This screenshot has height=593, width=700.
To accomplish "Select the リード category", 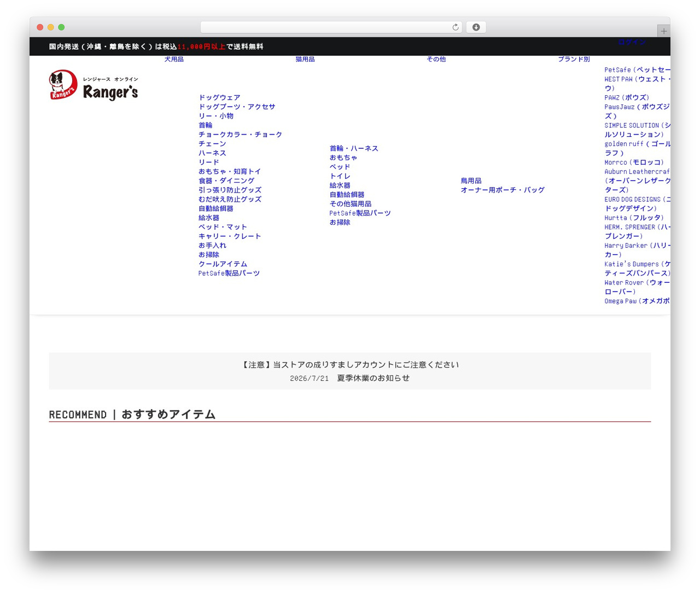I will pos(209,162).
